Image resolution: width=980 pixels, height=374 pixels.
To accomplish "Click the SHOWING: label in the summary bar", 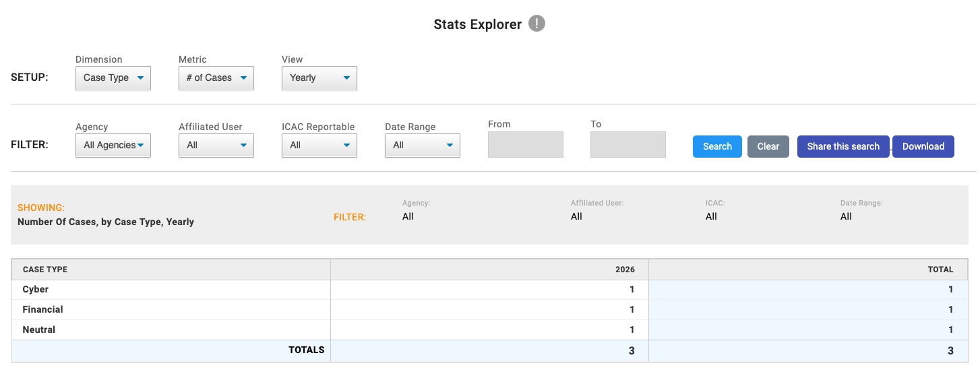I will coord(41,208).
